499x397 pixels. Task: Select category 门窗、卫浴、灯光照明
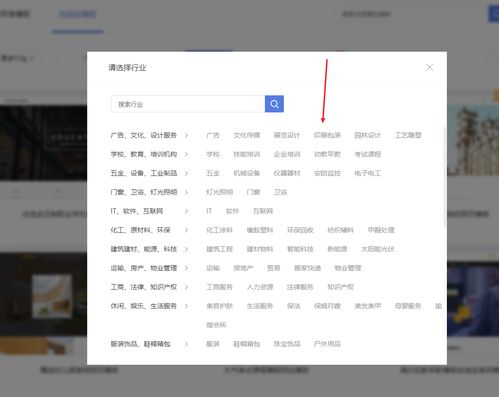click(144, 192)
